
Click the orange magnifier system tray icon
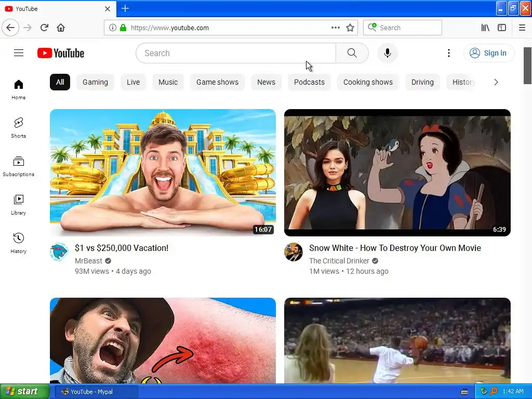tap(494, 392)
